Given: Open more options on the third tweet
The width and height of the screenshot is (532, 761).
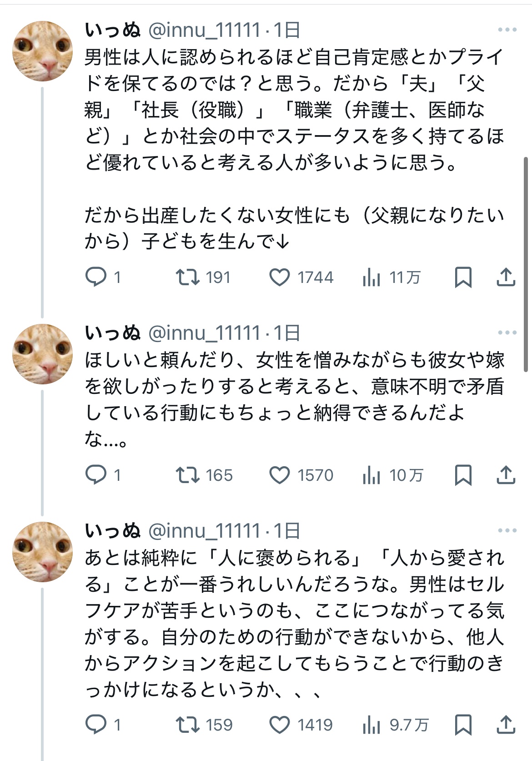Looking at the screenshot, I should (507, 531).
